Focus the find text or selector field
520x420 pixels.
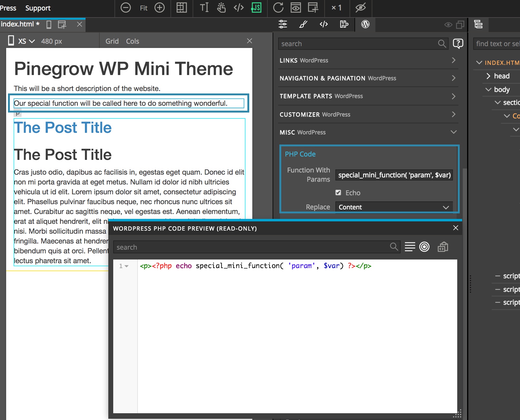(x=497, y=44)
